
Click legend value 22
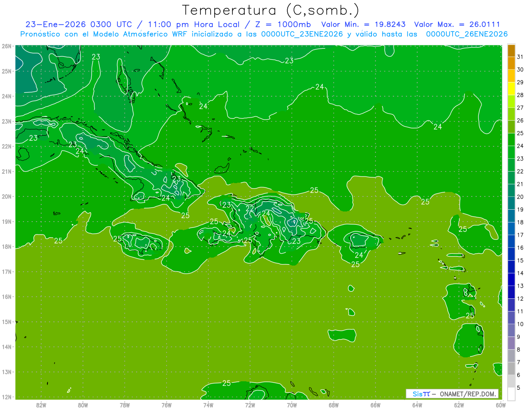tap(520, 171)
